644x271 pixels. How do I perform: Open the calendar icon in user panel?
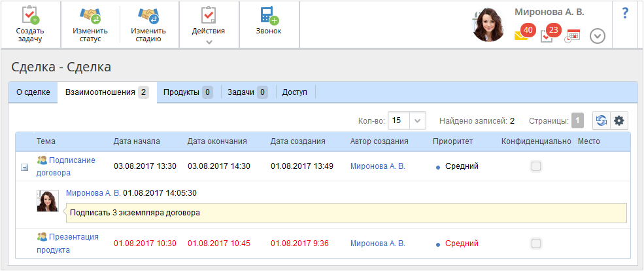pyautogui.click(x=573, y=36)
